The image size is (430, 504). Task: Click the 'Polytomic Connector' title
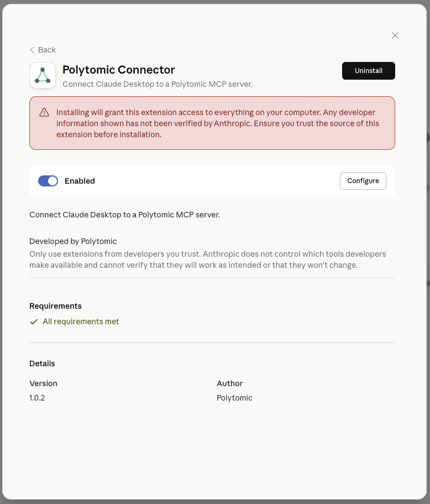(x=118, y=70)
